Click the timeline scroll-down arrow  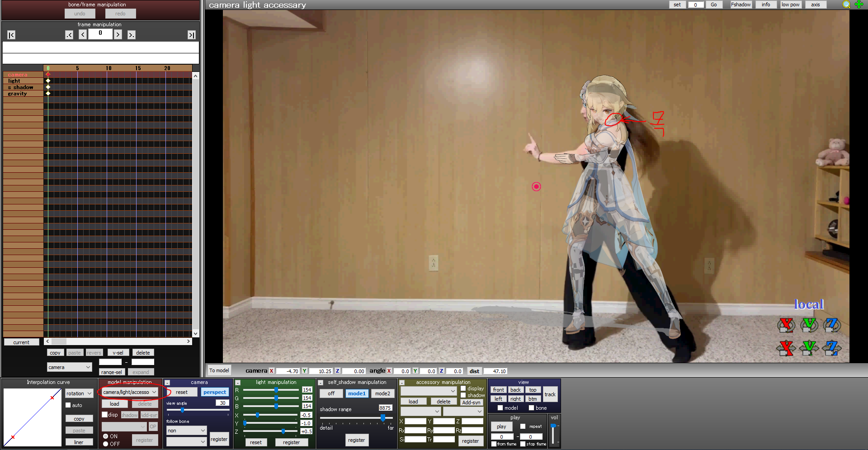(x=195, y=333)
